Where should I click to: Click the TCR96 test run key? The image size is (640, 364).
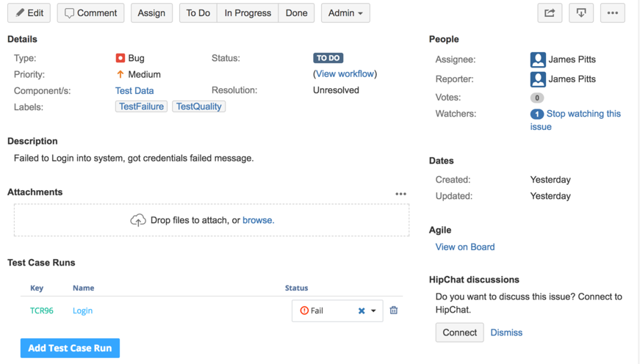42,310
